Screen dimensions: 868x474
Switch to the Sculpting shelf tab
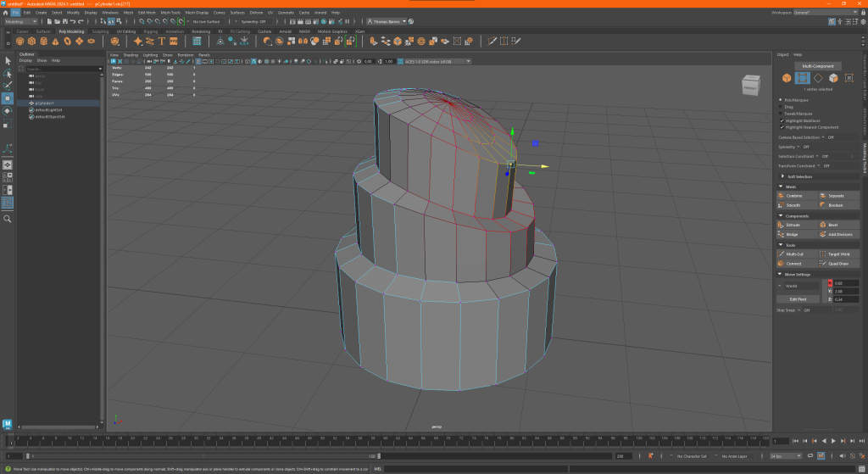pyautogui.click(x=100, y=31)
